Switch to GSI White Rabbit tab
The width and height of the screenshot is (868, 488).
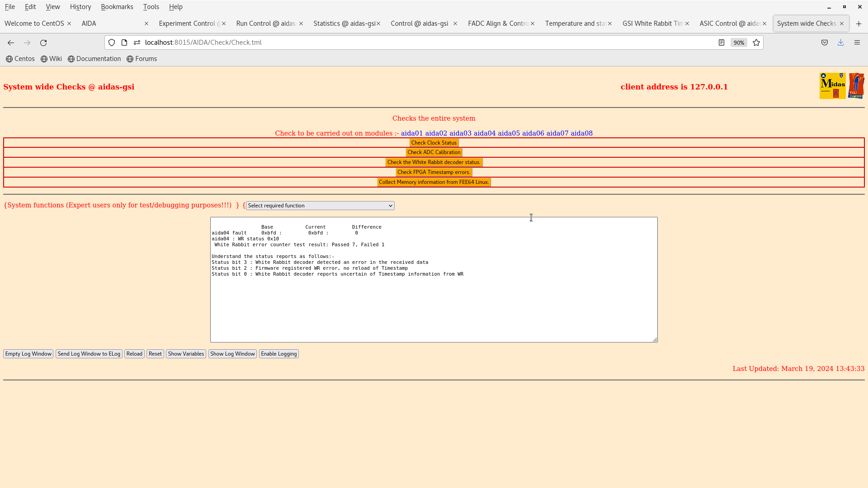coord(652,23)
